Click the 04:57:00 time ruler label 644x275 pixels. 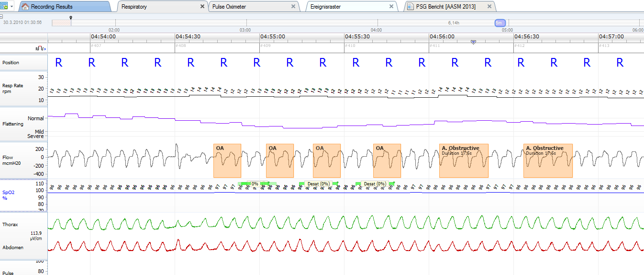coord(611,36)
